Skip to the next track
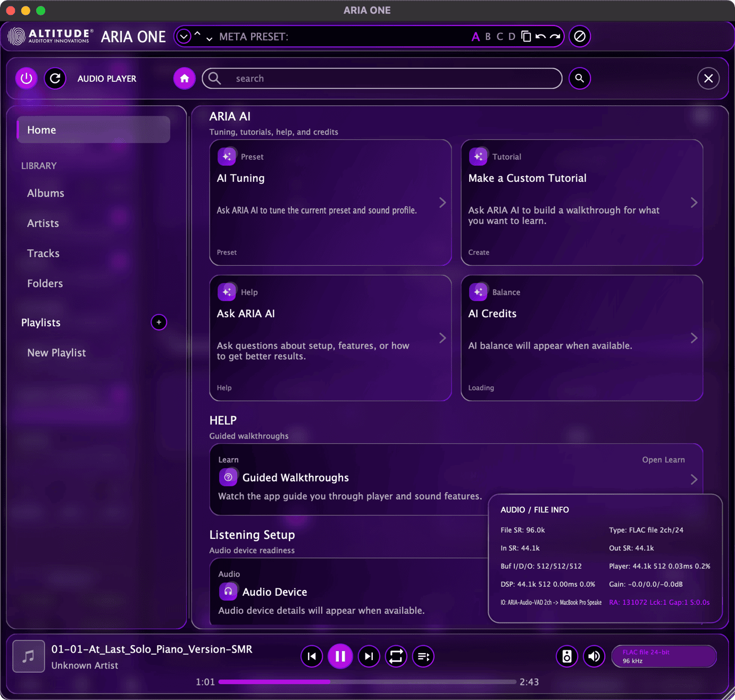This screenshot has height=700, width=735. [x=369, y=656]
